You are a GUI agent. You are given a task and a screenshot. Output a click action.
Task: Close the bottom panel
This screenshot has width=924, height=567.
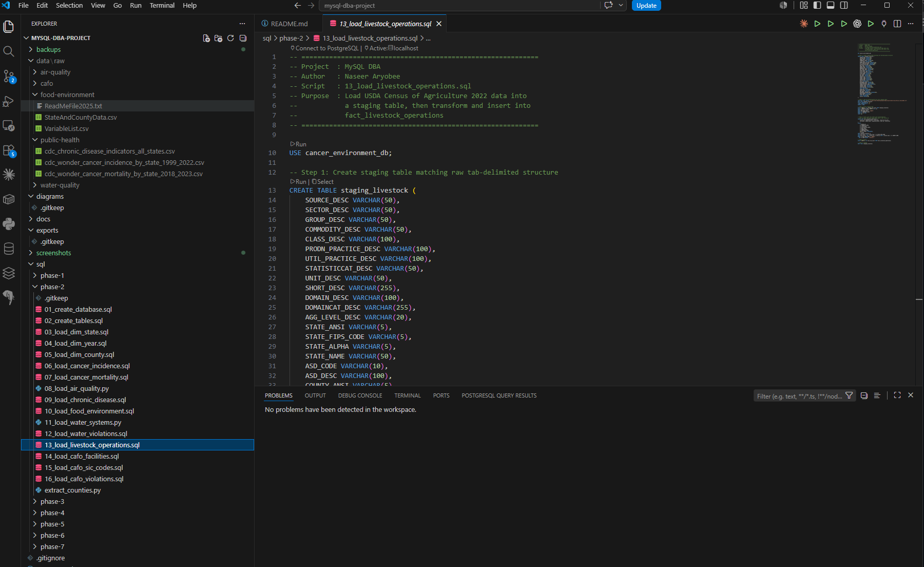click(x=911, y=395)
